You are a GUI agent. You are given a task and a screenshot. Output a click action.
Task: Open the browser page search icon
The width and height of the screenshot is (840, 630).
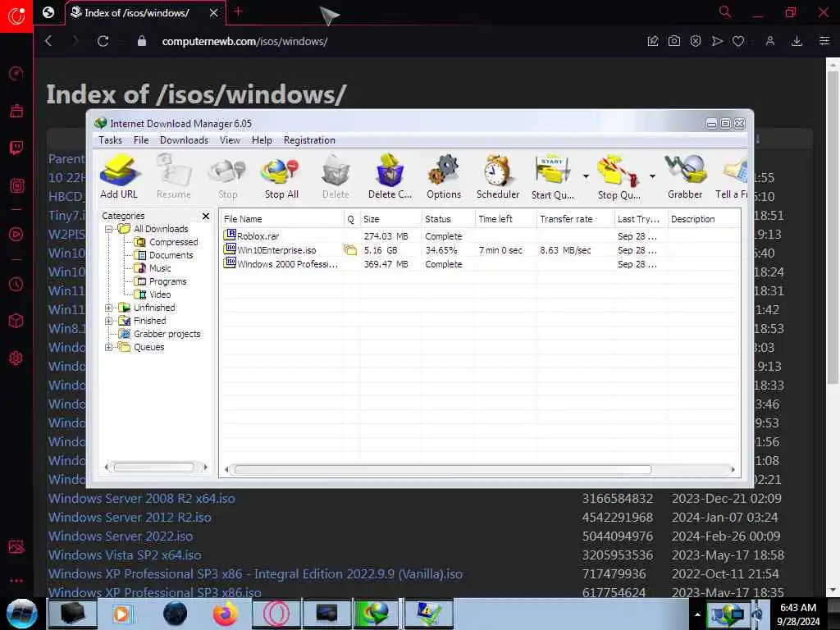[725, 12]
